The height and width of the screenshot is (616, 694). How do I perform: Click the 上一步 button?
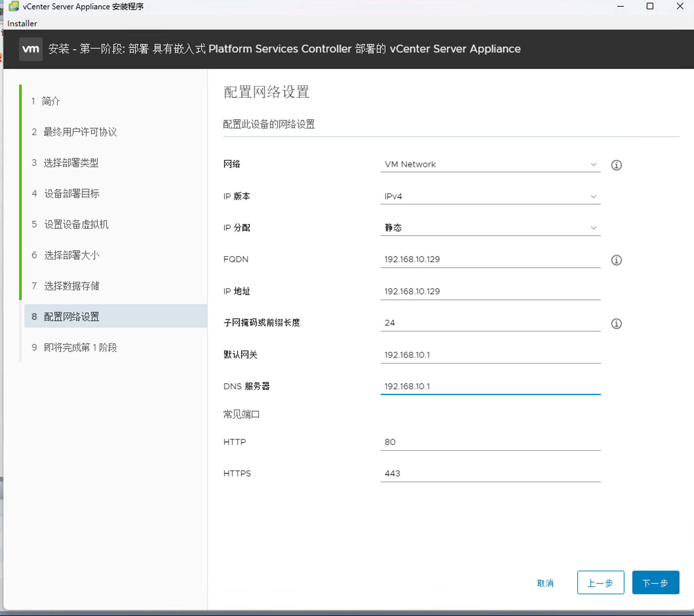pyautogui.click(x=600, y=583)
